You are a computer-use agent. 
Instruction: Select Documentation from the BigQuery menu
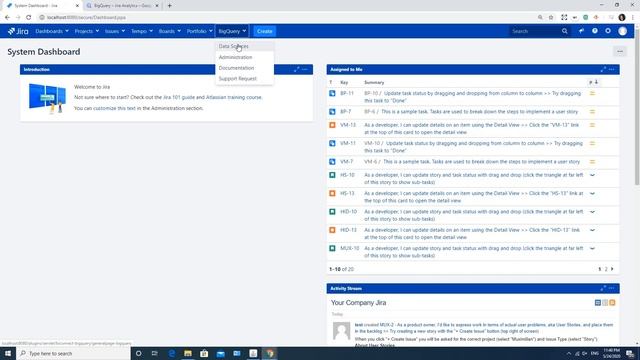pyautogui.click(x=244, y=68)
